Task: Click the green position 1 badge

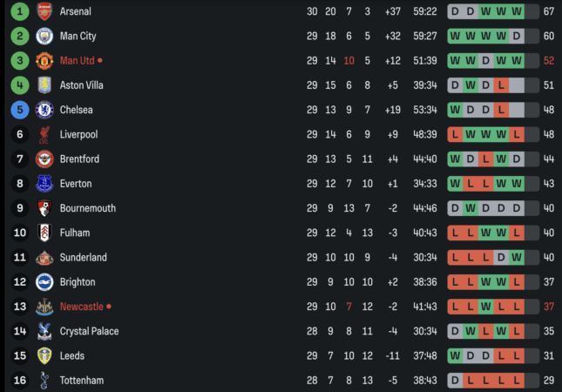Action: [20, 12]
